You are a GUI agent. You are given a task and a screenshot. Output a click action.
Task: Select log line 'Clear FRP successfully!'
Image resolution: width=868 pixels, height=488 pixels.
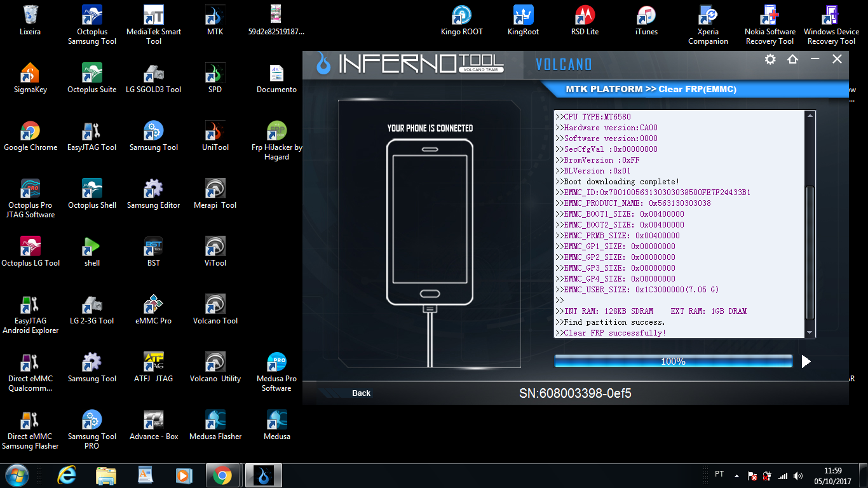610,333
